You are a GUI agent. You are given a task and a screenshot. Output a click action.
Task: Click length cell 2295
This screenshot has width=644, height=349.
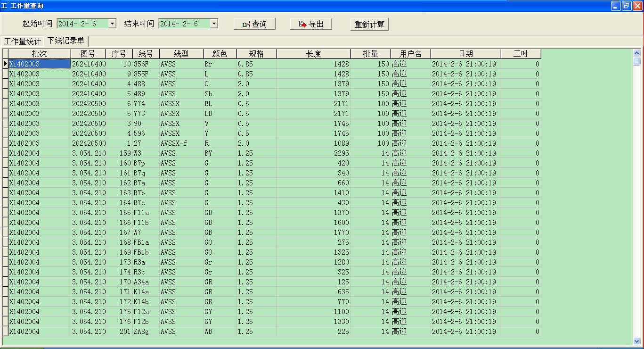click(314, 153)
